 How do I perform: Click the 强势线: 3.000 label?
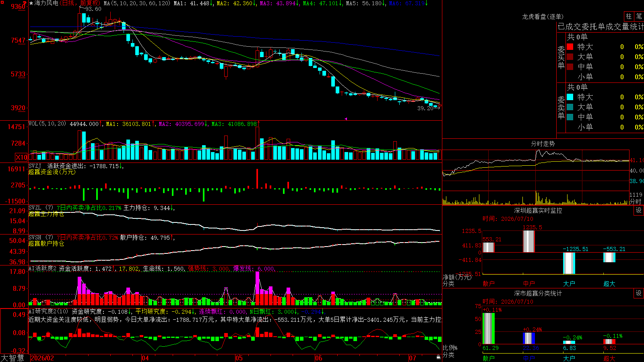coord(209,268)
